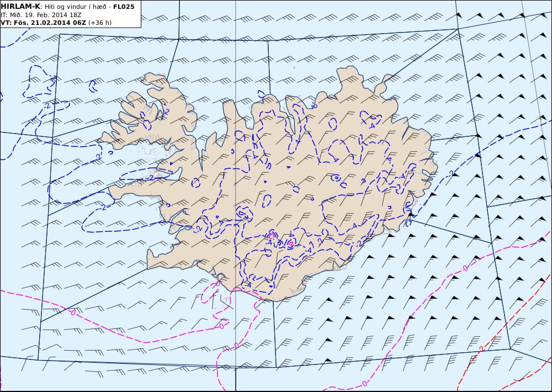Select the "IT: Mið. 19. Feb. 2014 18Z" line
Viewport: 552px width, 392px height.
point(41,15)
